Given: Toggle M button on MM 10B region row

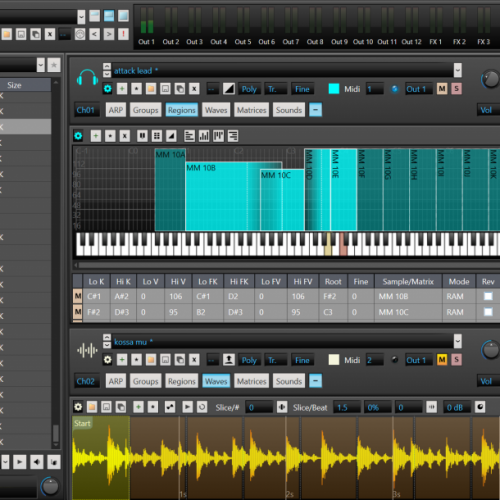Looking at the screenshot, I should 78,296.
